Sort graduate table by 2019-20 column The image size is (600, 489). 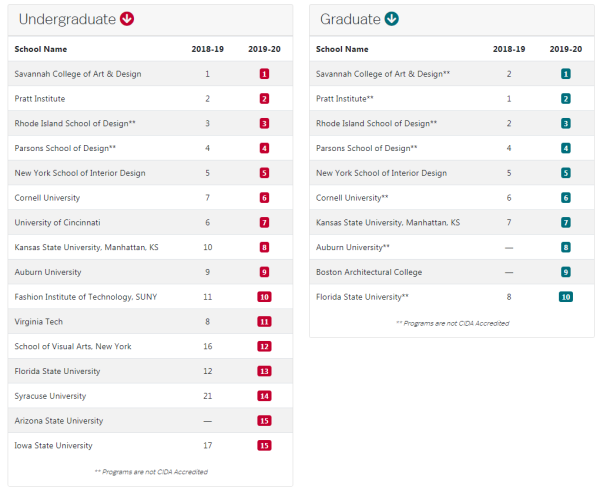pyautogui.click(x=566, y=49)
